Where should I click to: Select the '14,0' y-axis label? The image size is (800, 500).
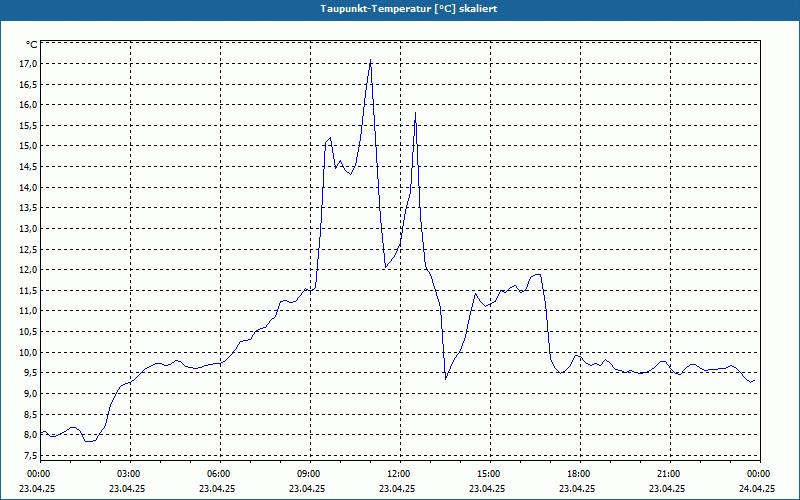click(x=29, y=187)
